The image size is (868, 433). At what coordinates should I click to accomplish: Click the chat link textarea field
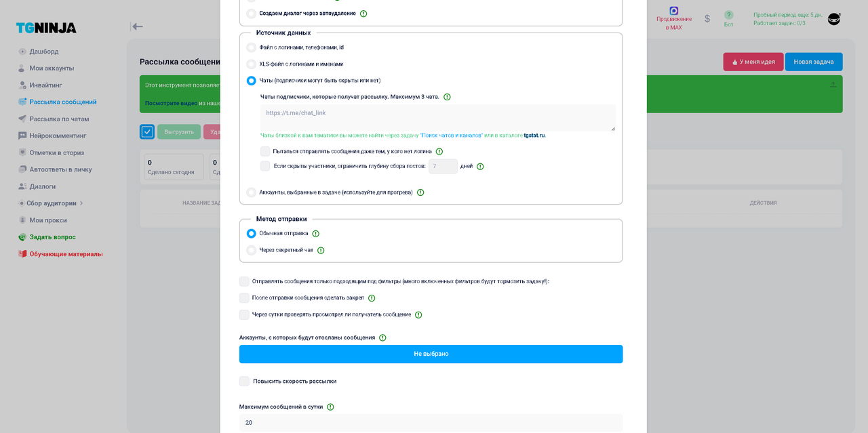click(x=437, y=117)
